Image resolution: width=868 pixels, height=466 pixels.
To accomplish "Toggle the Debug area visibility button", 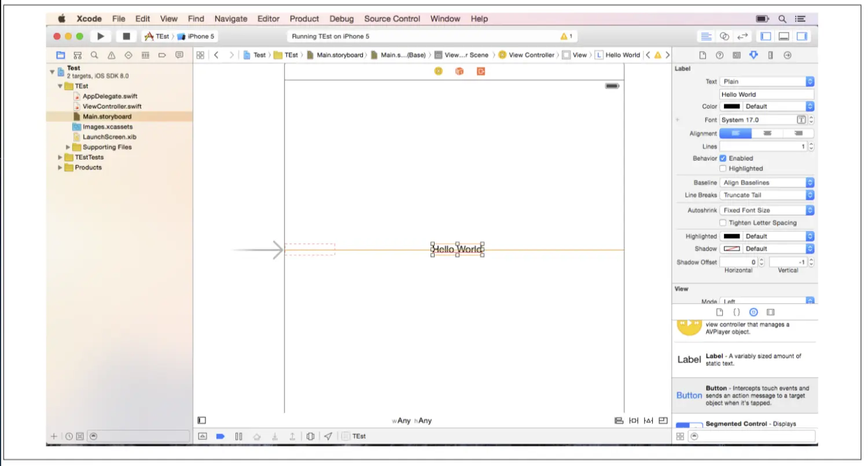I will click(x=784, y=36).
